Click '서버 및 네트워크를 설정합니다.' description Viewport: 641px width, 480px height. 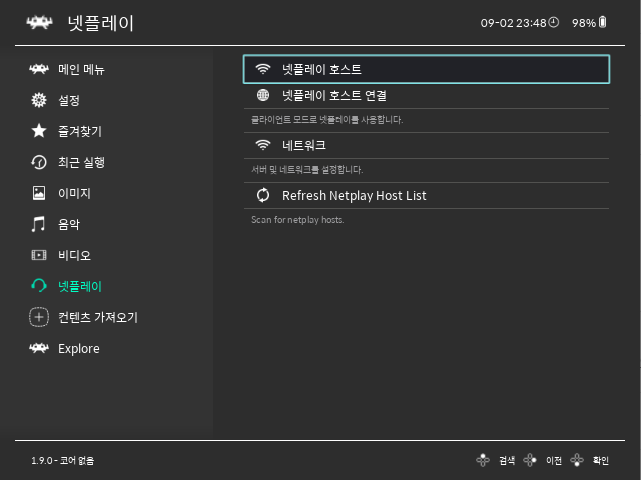click(307, 170)
